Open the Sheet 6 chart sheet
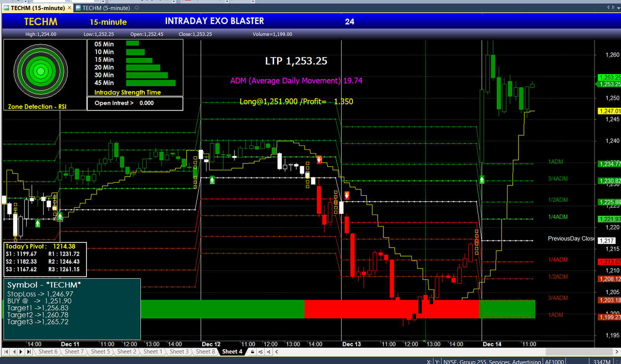The image size is (621, 364). [x=48, y=352]
